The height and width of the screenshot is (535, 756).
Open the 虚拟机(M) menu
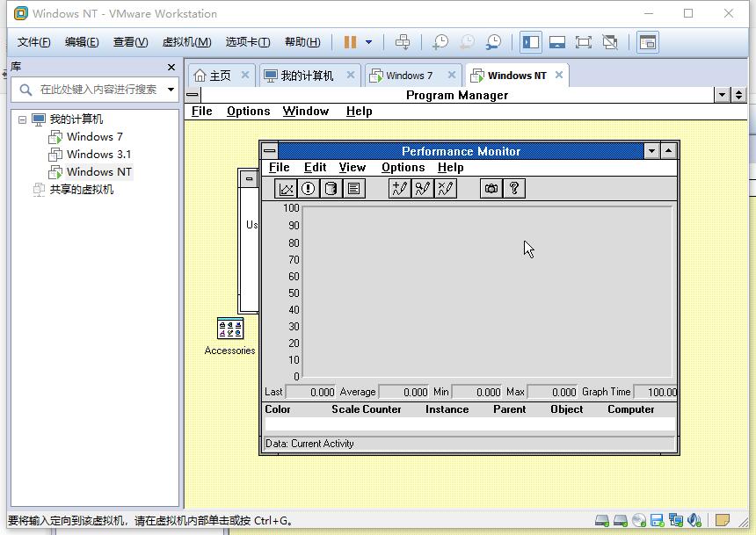pos(186,42)
